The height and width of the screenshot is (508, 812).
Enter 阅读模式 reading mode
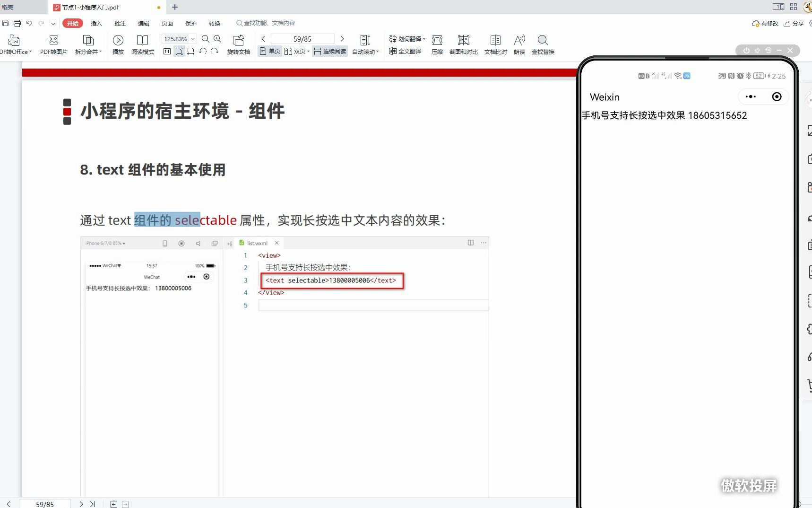pyautogui.click(x=143, y=44)
